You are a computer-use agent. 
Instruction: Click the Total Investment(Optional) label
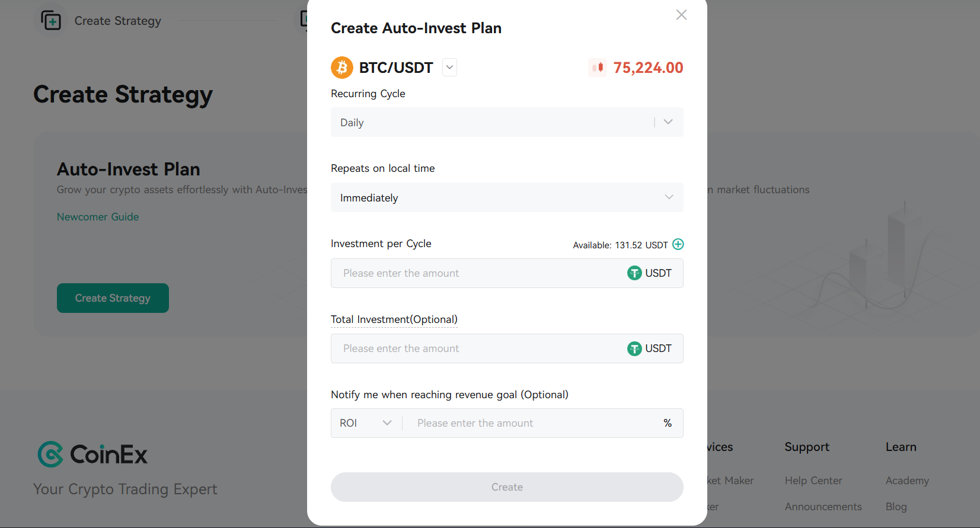[394, 319]
